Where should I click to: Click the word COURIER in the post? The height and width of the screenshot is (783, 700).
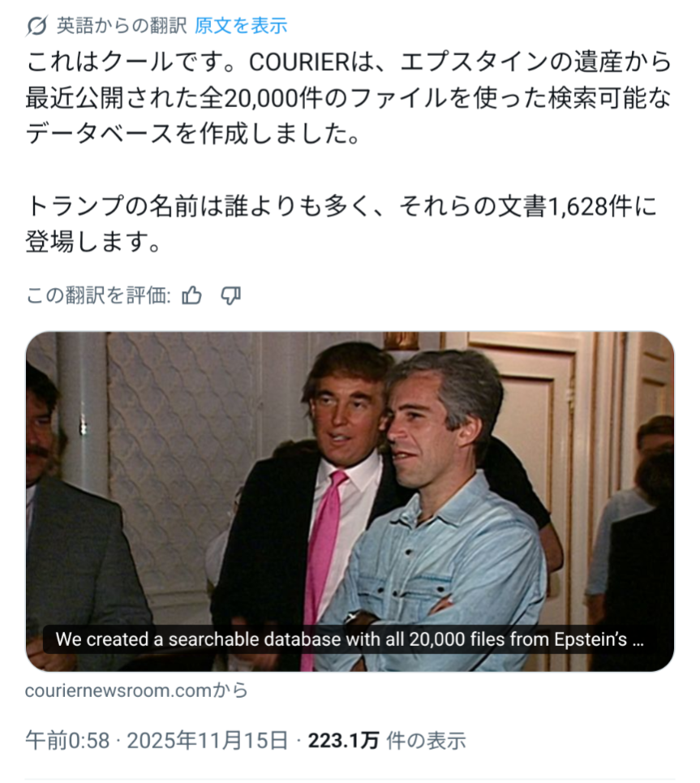[299, 62]
